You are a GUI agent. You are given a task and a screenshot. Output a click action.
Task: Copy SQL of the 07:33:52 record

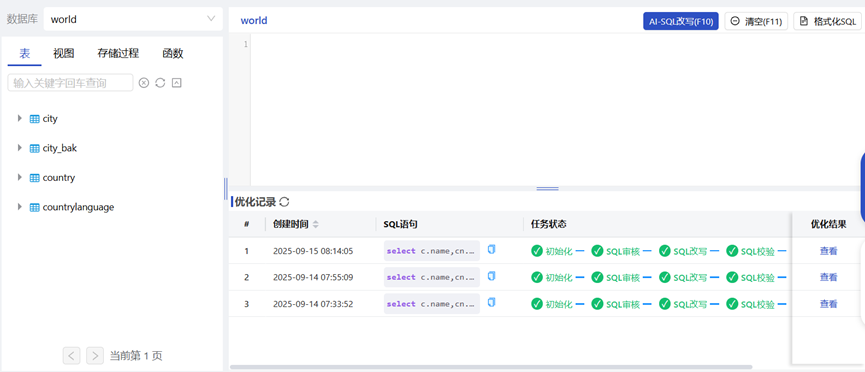click(492, 302)
